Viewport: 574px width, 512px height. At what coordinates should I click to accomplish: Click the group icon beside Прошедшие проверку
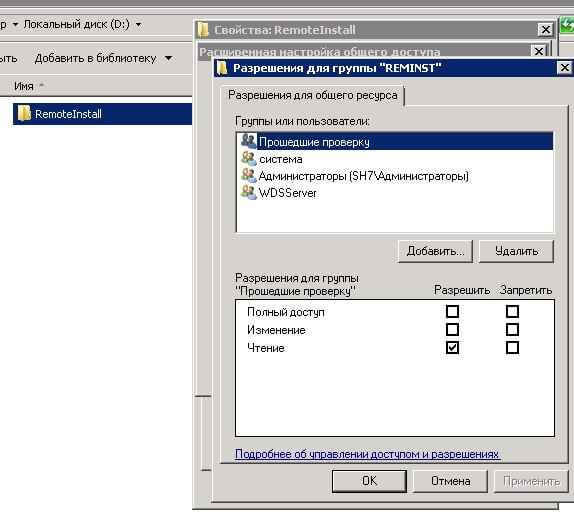click(x=249, y=141)
